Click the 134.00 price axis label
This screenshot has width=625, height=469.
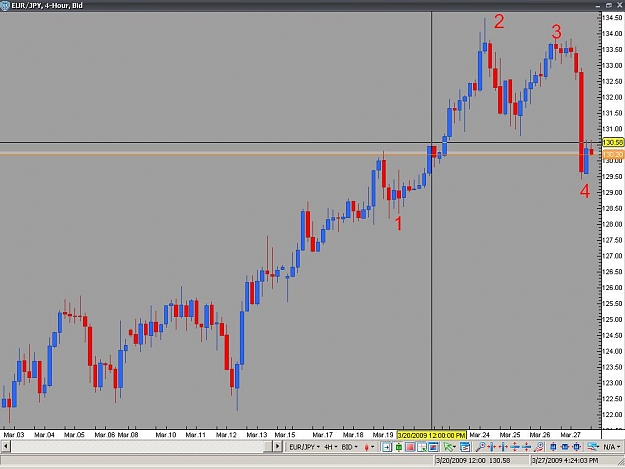pos(613,33)
